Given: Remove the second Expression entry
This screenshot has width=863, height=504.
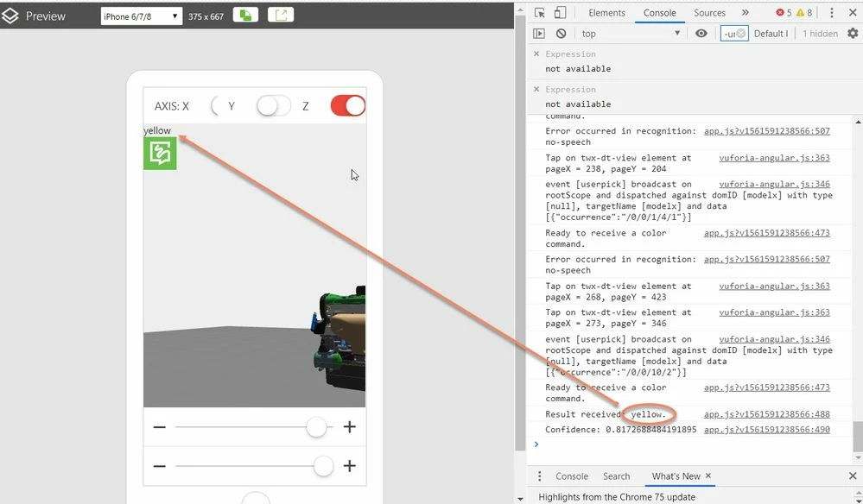Looking at the screenshot, I should tap(536, 89).
